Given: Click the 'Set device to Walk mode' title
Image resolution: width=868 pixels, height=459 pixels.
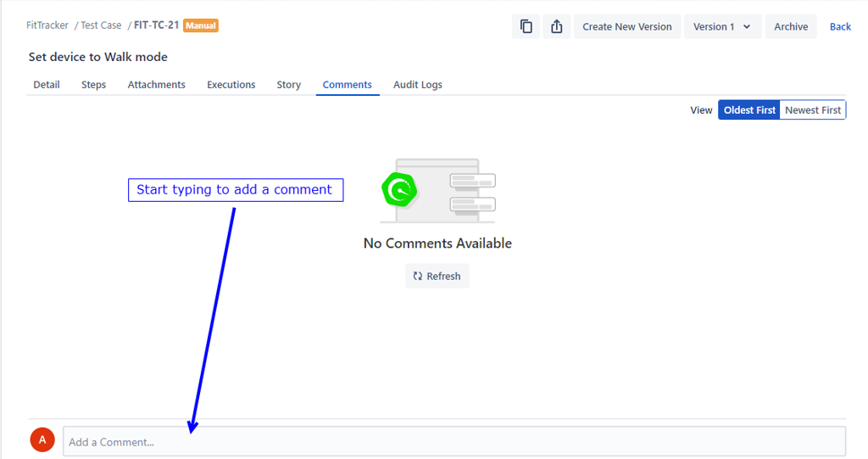Looking at the screenshot, I should coord(98,57).
